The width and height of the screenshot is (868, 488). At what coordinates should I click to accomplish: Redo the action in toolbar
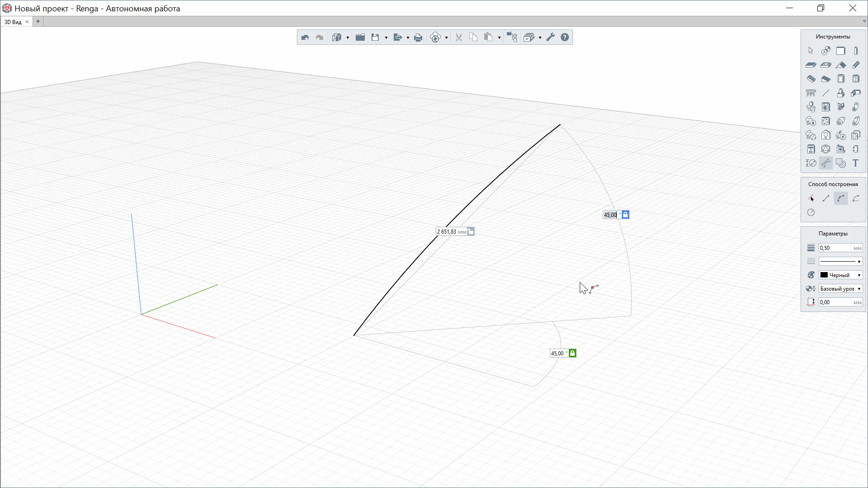pos(320,38)
